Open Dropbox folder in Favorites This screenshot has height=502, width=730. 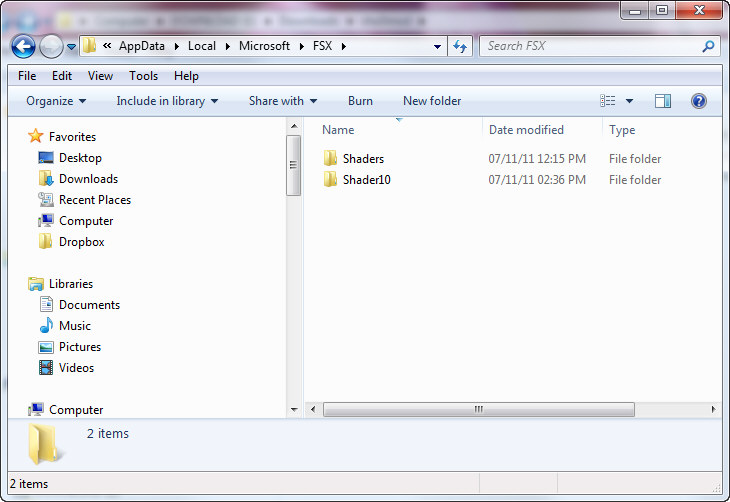click(81, 242)
